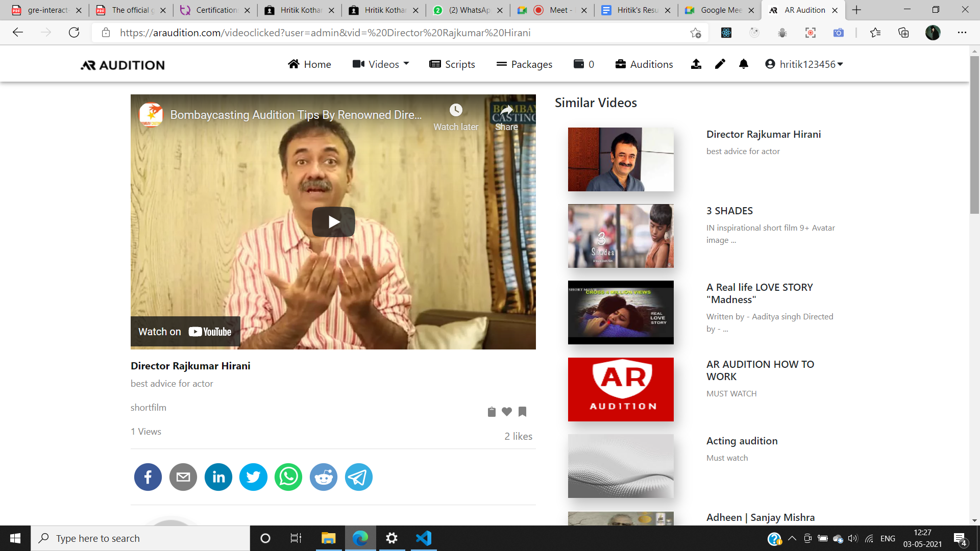The image size is (980, 551).
Task: Open 3 SHADES video thumbnail
Action: click(x=621, y=236)
